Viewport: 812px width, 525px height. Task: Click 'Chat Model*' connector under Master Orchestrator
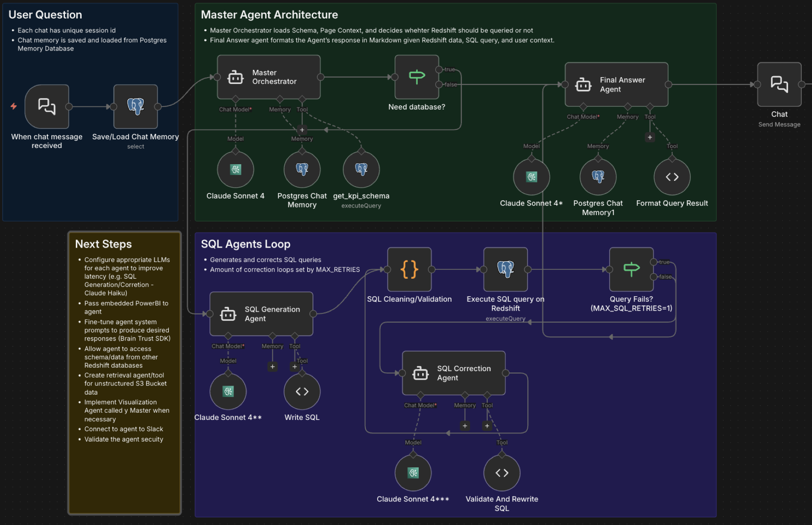(235, 99)
